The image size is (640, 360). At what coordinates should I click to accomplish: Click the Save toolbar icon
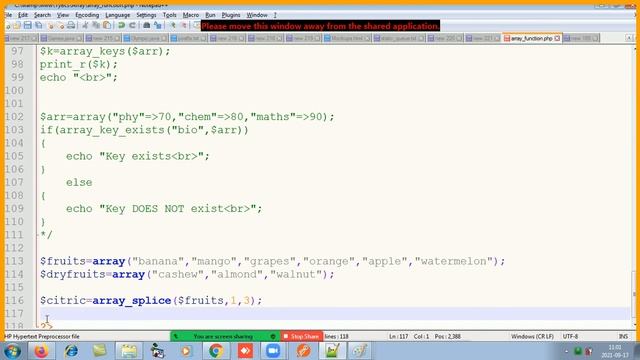27,26
